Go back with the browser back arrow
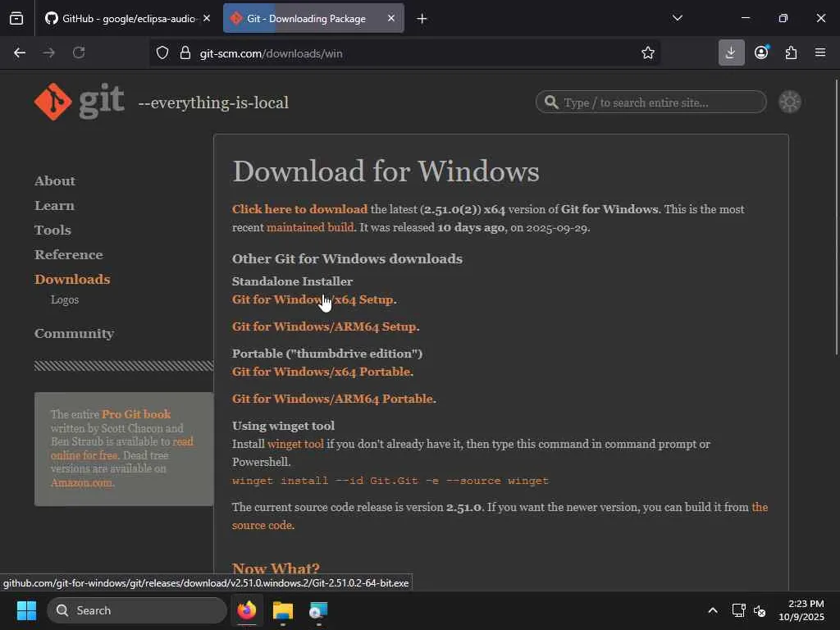 coord(20,52)
